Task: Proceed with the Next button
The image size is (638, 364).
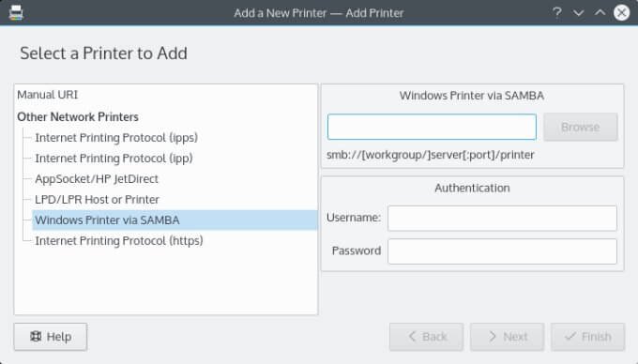Action: coord(507,337)
